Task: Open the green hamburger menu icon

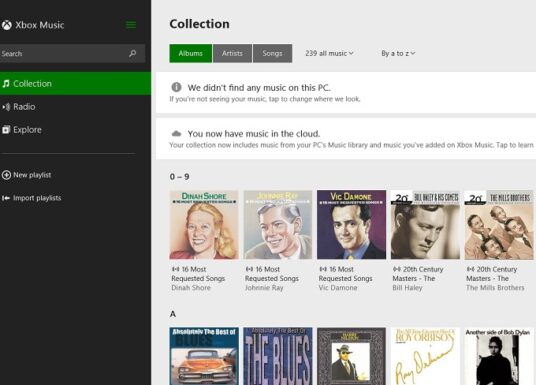Action: pos(131,25)
